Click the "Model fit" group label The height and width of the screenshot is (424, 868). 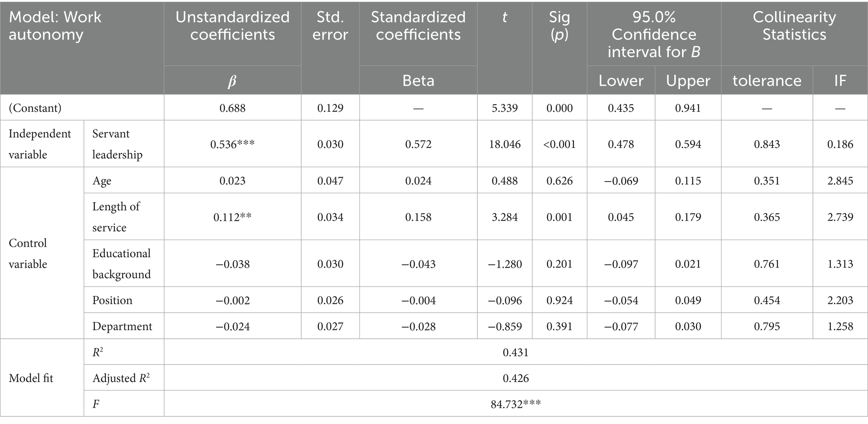tap(31, 378)
